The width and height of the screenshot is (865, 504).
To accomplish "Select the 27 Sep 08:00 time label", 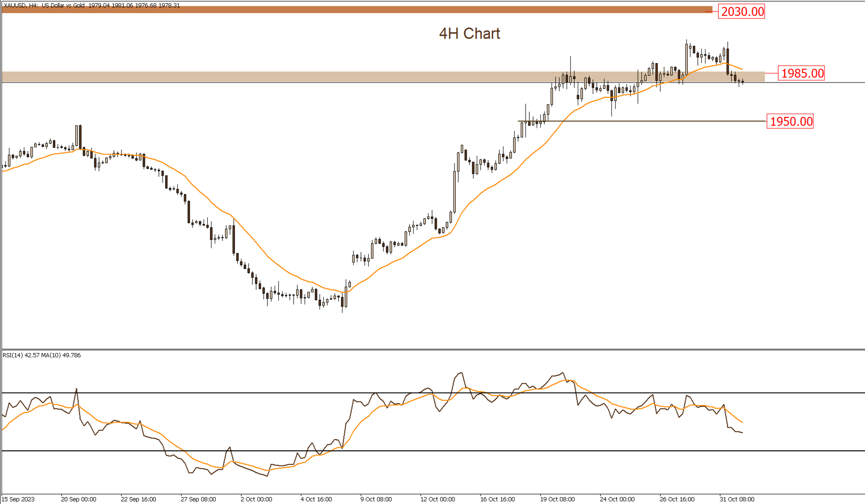I will tap(198, 499).
